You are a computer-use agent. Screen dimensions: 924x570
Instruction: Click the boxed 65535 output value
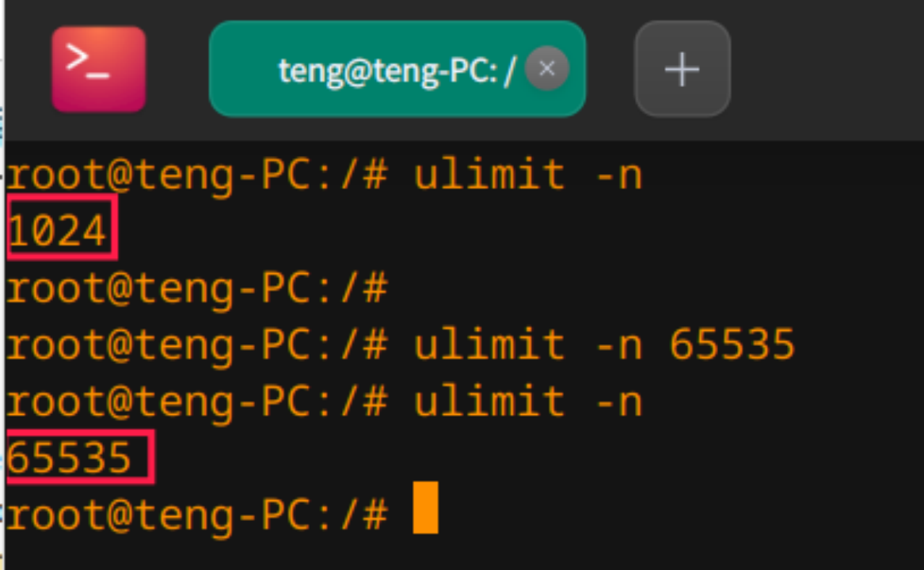[69, 458]
